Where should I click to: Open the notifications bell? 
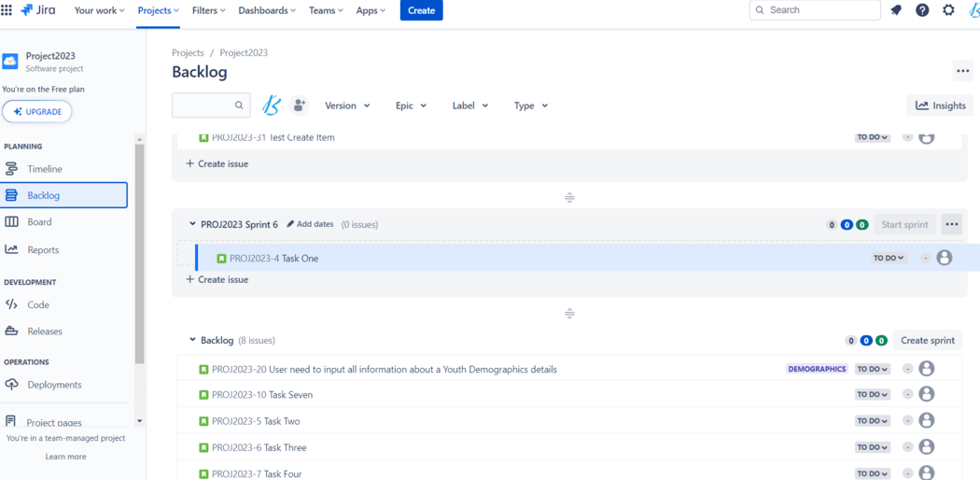coord(896,10)
